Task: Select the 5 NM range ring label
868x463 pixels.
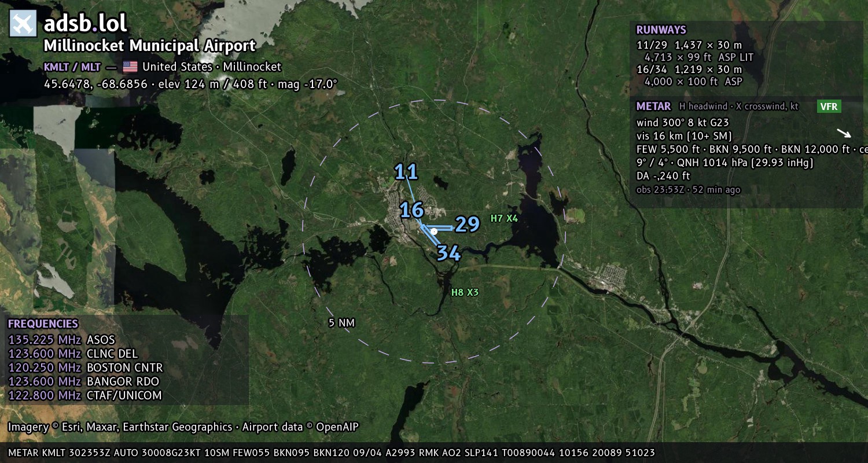Action: click(x=341, y=322)
